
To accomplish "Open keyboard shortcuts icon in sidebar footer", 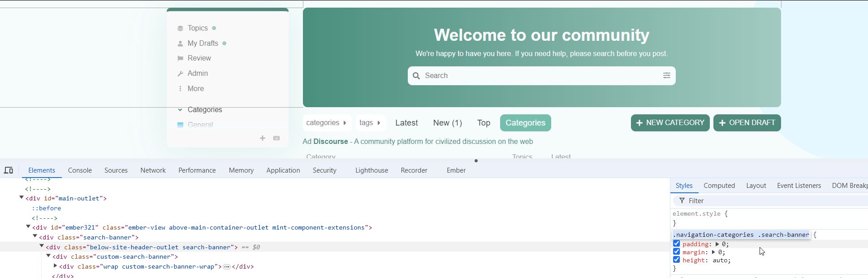I will click(276, 138).
